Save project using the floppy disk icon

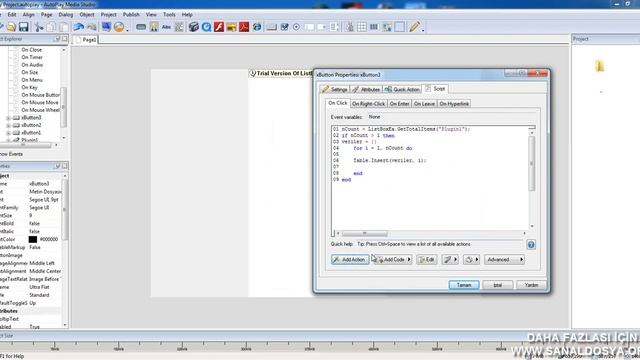24,27
